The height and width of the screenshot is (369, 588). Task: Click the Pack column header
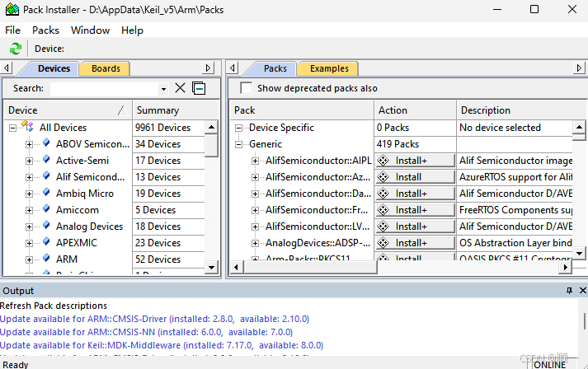pos(302,110)
